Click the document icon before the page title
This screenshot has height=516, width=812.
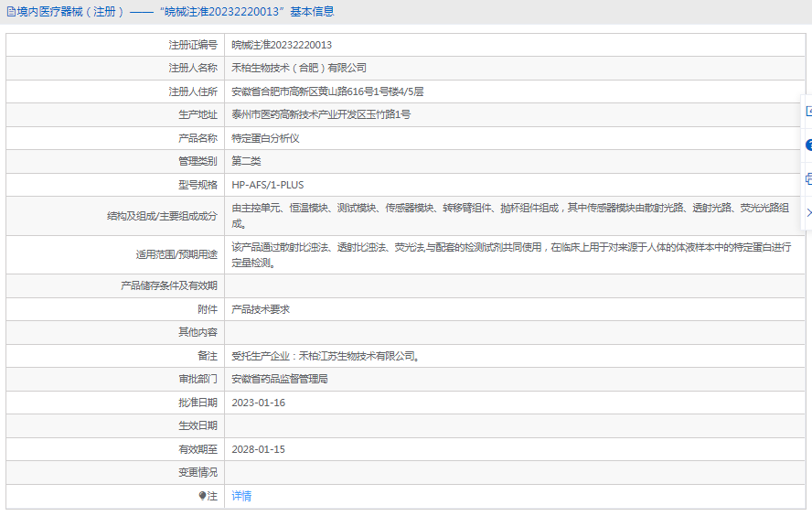[11, 11]
